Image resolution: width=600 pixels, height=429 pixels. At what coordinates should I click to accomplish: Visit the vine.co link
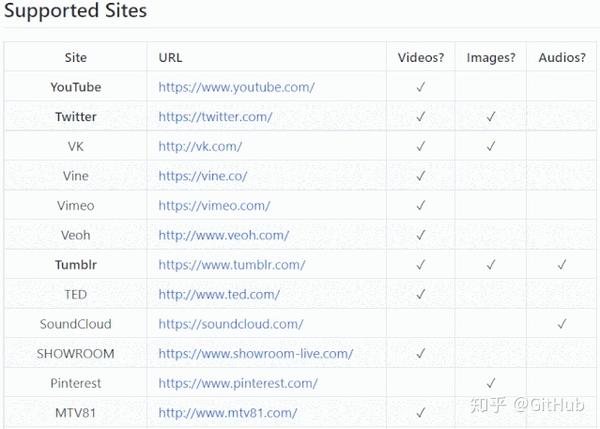202,176
